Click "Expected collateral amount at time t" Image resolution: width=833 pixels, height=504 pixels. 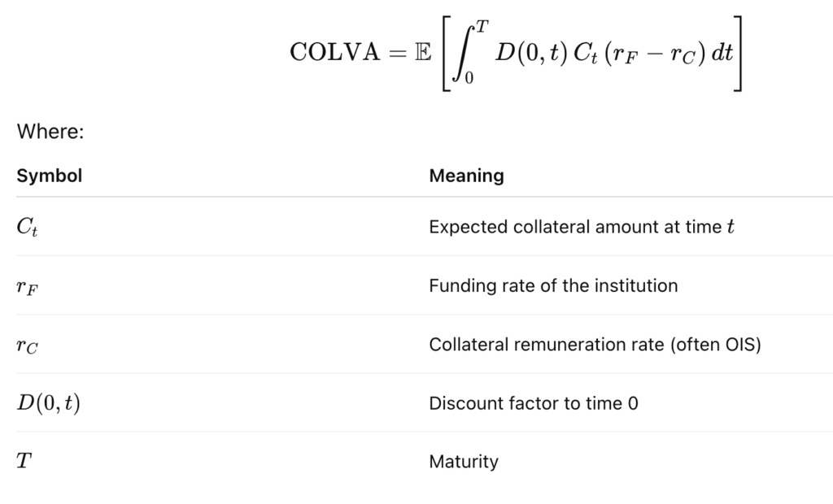[581, 228]
